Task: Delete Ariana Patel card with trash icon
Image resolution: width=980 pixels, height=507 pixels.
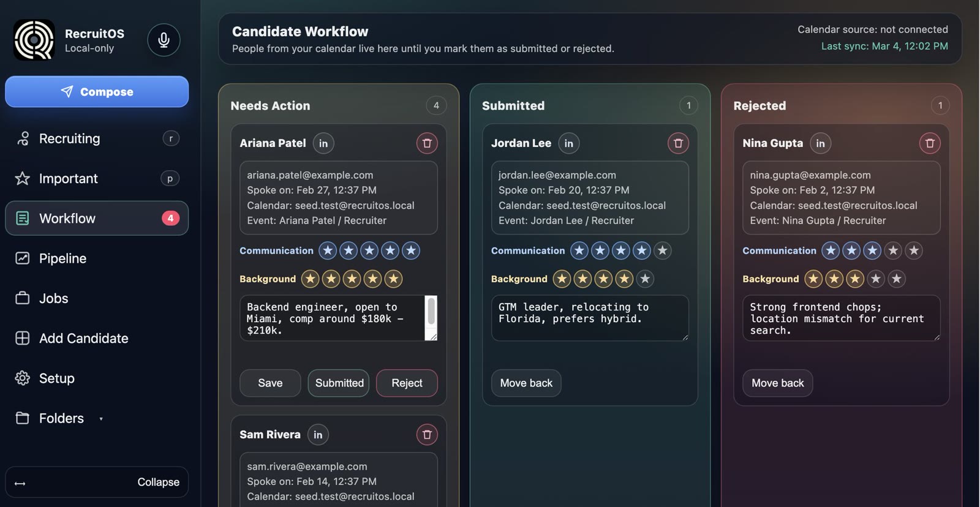Action: click(x=427, y=143)
